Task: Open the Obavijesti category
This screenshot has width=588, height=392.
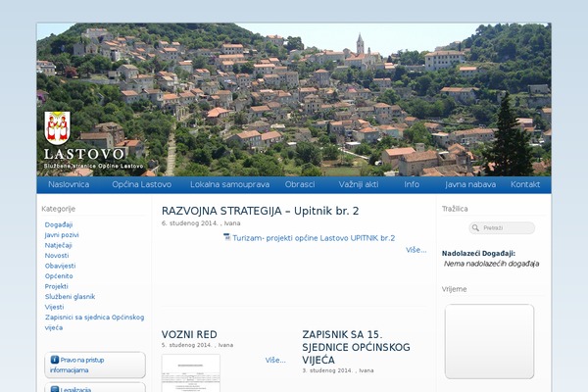Action: pyautogui.click(x=60, y=266)
